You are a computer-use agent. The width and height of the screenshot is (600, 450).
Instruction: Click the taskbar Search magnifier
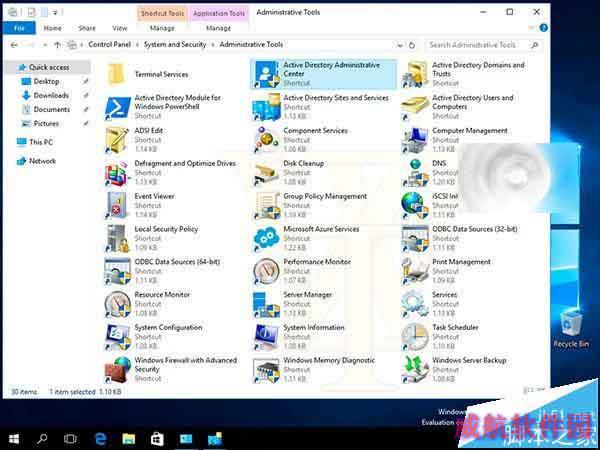click(x=42, y=439)
